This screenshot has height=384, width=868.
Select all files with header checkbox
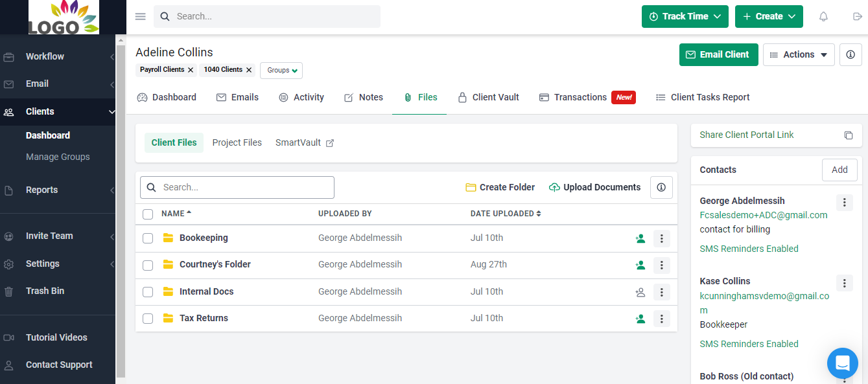coord(148,214)
